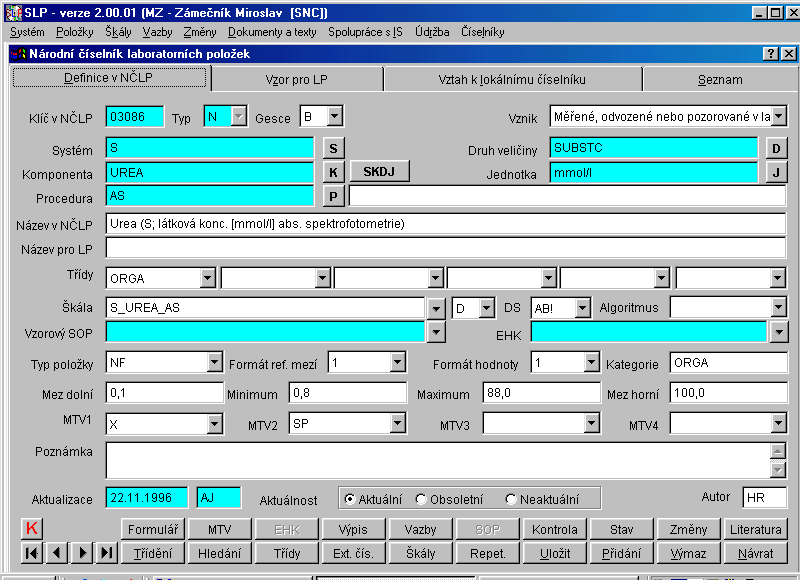Open the MTV1 dropdown list
The image size is (800, 580).
215,425
